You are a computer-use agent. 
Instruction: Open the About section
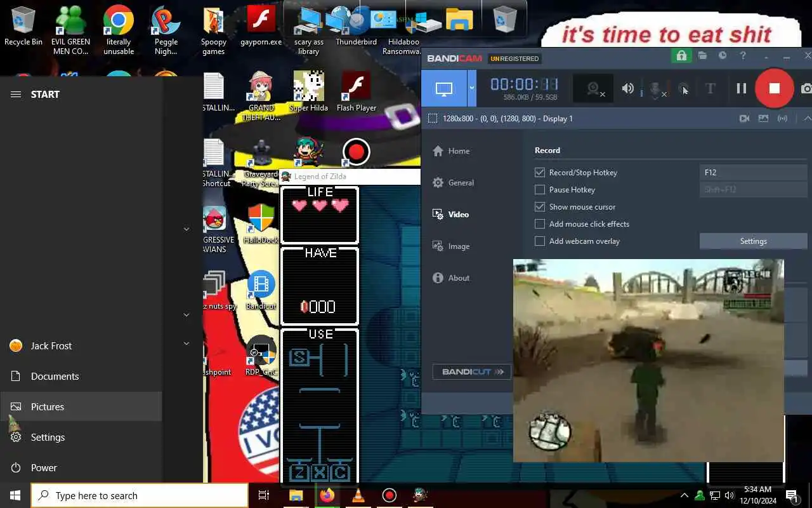pos(451,278)
